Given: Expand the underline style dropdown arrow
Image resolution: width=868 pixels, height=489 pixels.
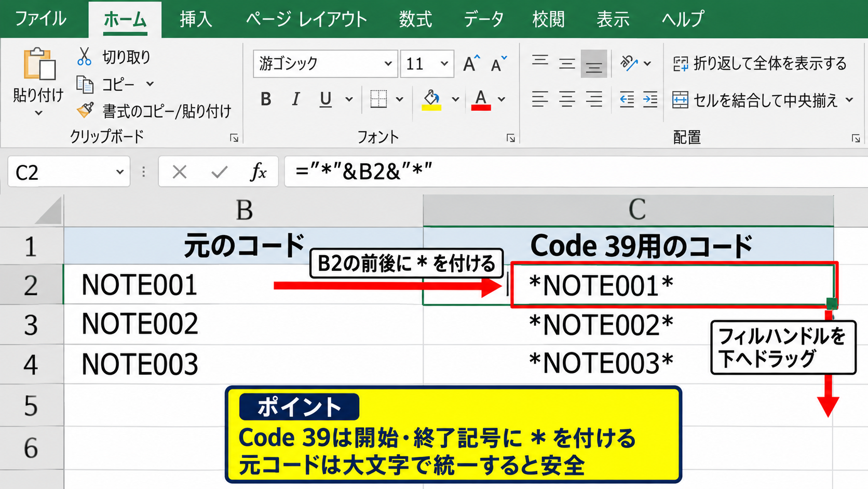Looking at the screenshot, I should coord(349,99).
